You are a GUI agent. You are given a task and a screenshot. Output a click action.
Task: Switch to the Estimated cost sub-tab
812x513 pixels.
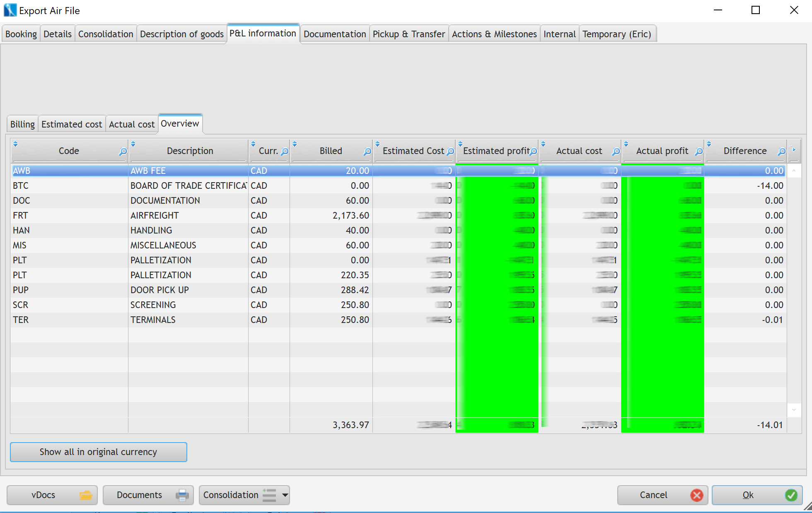[71, 124]
